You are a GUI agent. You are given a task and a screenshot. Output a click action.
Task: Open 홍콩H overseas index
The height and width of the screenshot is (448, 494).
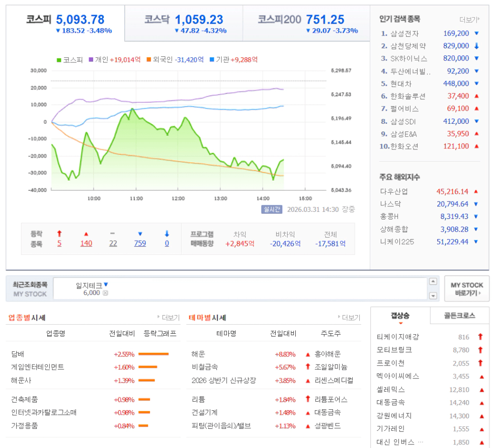click(x=389, y=216)
